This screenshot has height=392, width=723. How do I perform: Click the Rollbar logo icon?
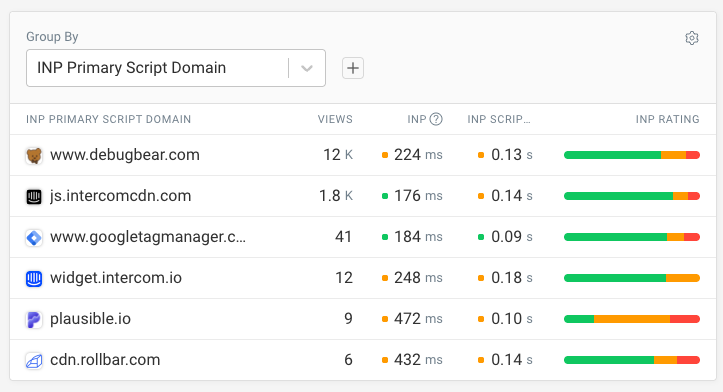(34, 361)
